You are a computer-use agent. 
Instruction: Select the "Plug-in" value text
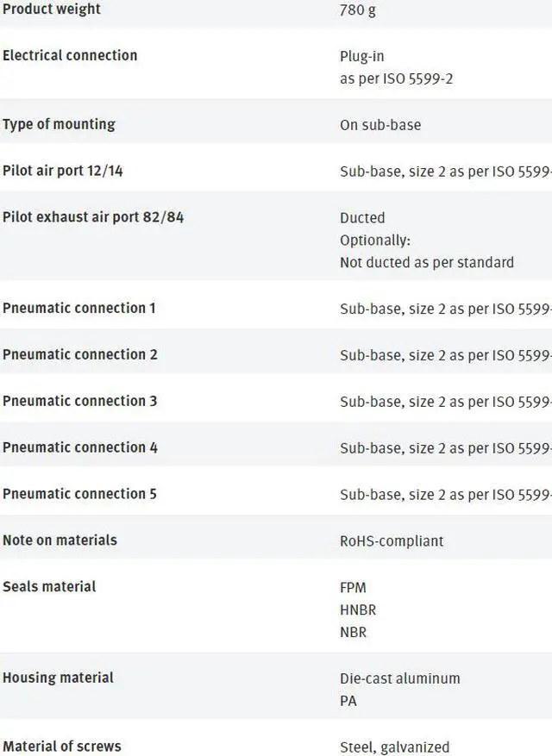pos(362,57)
